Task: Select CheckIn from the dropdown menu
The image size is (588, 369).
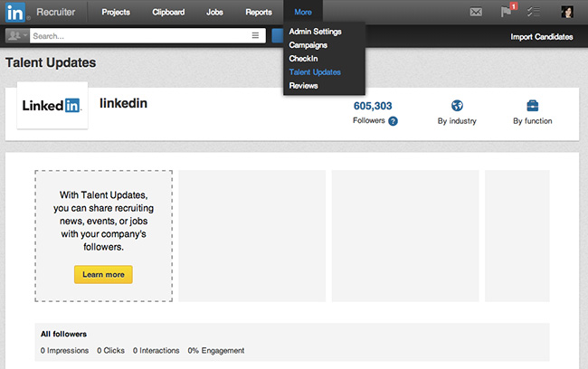Action: click(x=303, y=58)
